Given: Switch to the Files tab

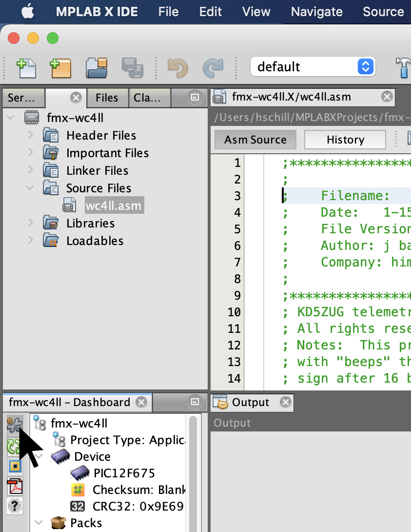Looking at the screenshot, I should (107, 98).
